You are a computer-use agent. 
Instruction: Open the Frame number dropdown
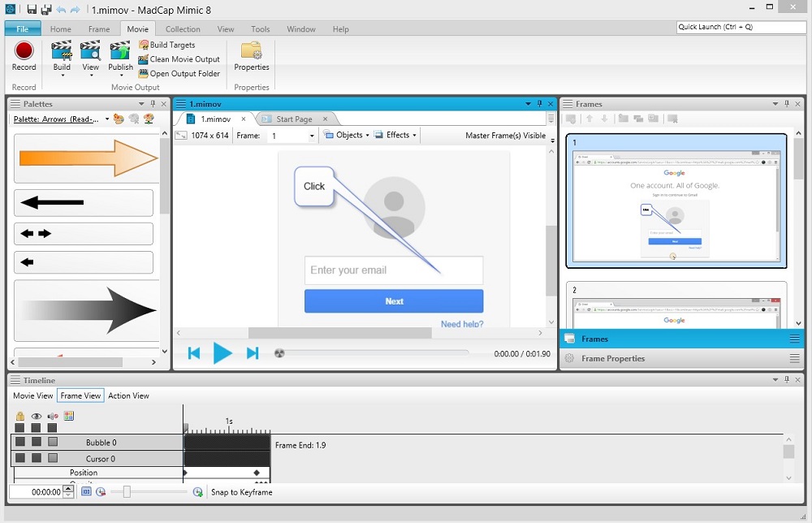tap(312, 136)
